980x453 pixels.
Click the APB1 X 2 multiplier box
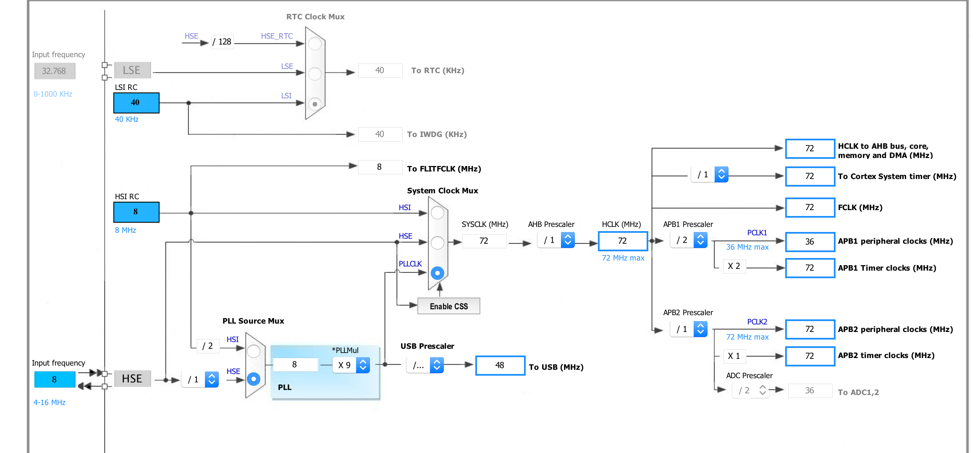734,266
